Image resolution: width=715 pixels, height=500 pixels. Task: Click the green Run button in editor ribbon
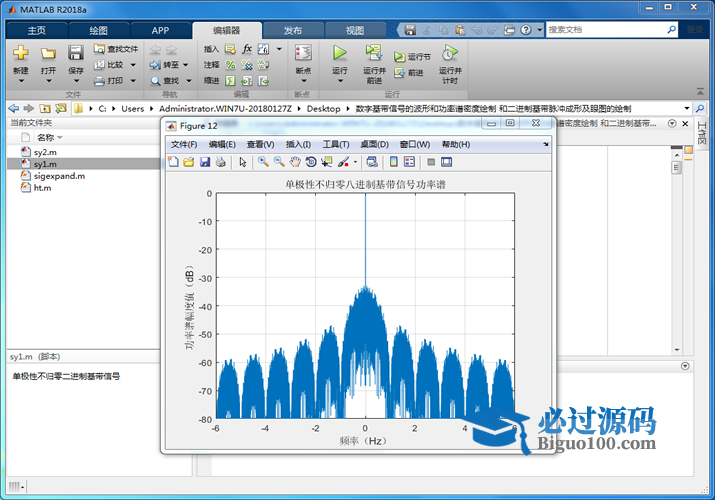coord(340,53)
